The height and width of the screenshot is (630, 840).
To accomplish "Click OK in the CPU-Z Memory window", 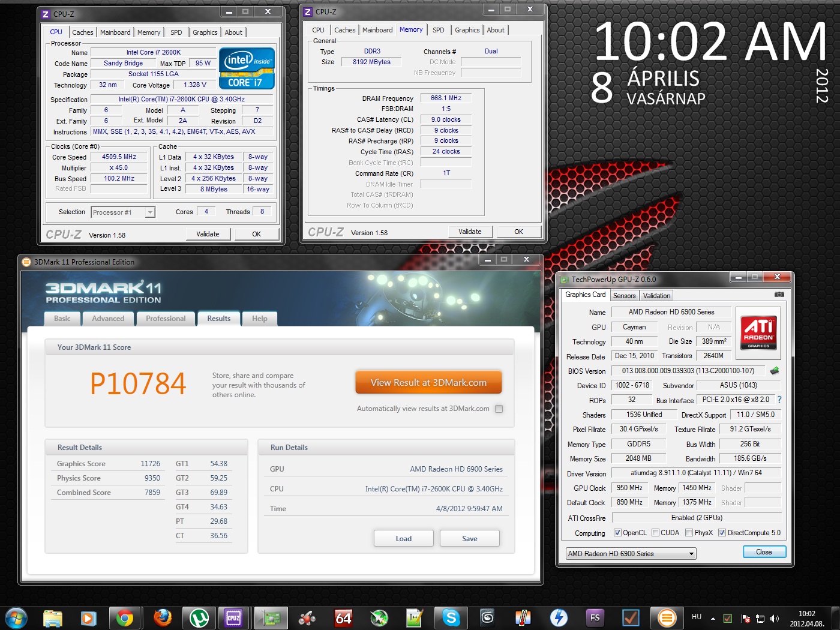I will point(518,232).
